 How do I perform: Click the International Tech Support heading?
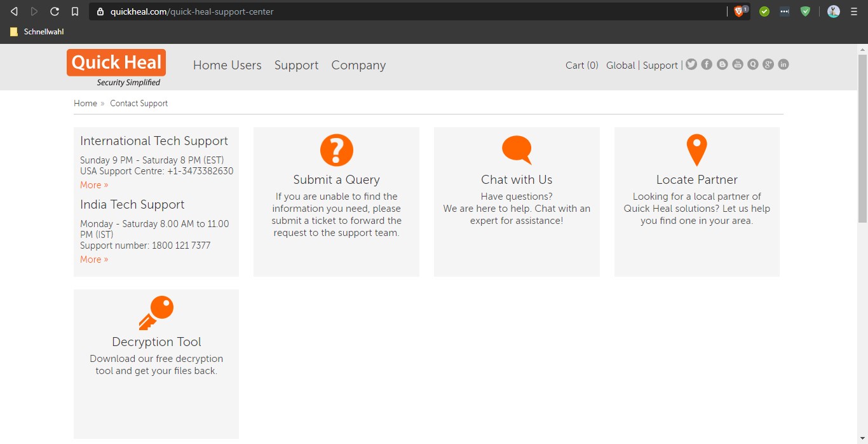tap(154, 141)
